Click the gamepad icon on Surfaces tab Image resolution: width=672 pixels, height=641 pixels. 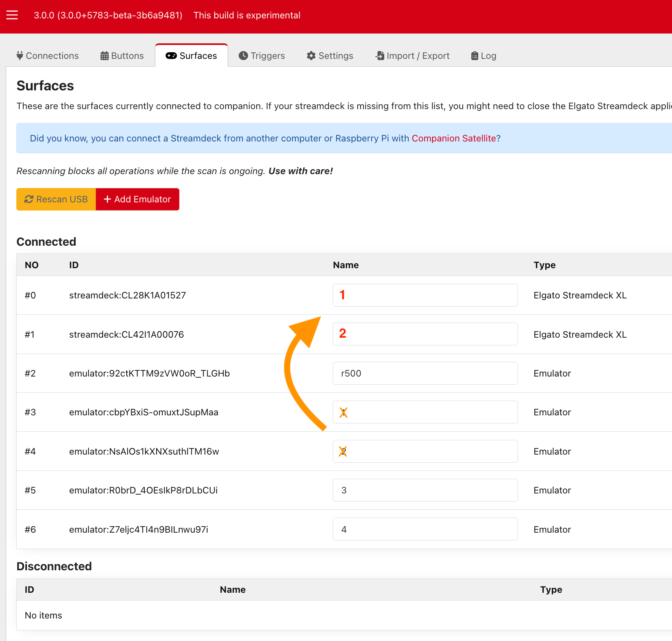[171, 56]
